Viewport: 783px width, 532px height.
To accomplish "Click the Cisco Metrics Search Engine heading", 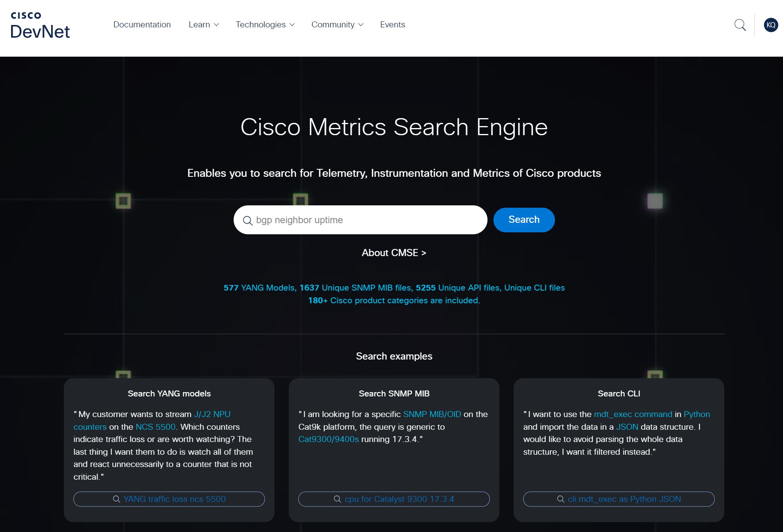I will (394, 127).
